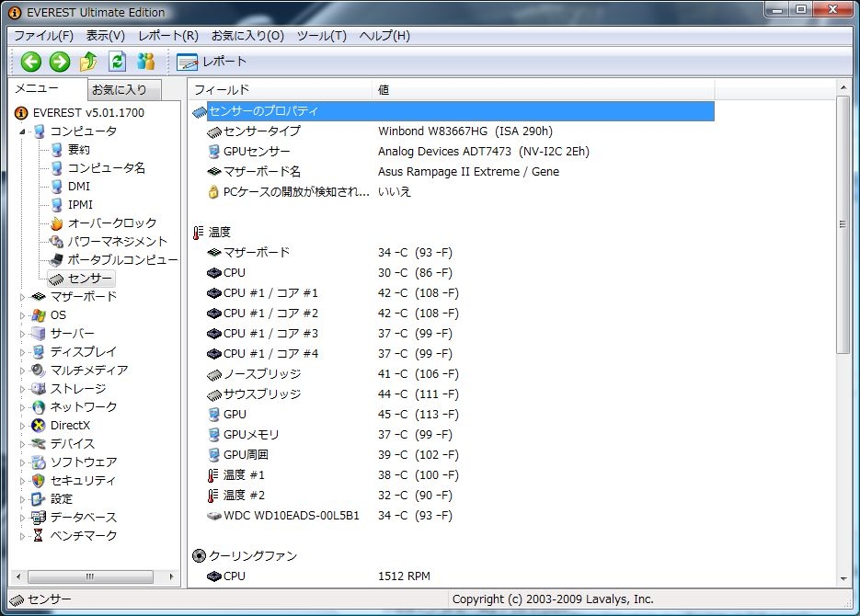This screenshot has height=616, width=860.
Task: Select 要約 in the tree
Action: coord(78,150)
